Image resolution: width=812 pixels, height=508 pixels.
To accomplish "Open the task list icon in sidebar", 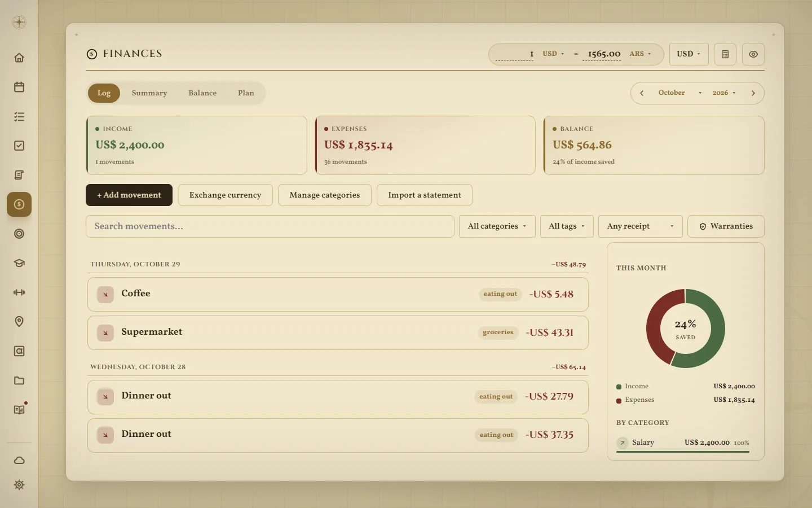I will (19, 116).
